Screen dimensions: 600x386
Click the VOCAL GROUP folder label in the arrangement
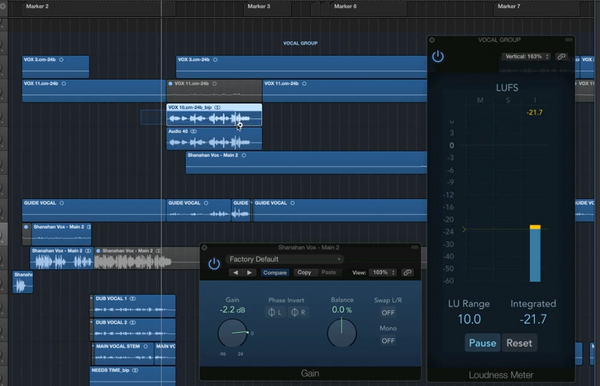coord(300,43)
